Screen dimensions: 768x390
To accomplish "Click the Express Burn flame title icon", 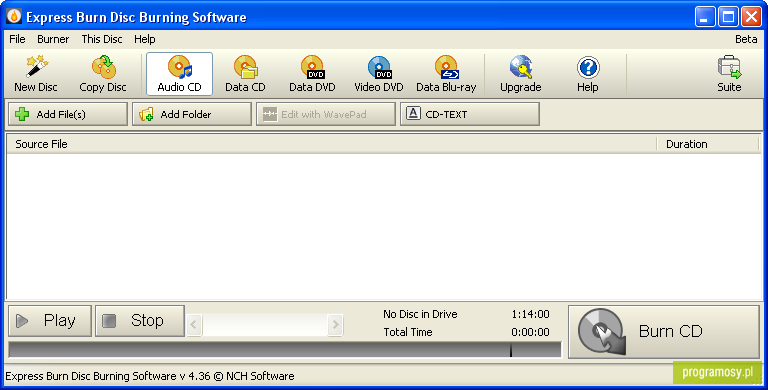I will click(14, 17).
